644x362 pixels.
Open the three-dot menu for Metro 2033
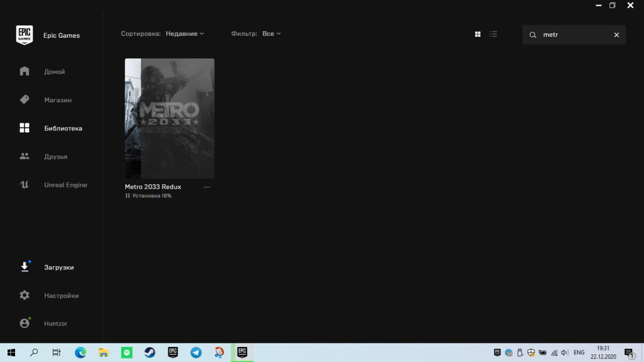click(207, 187)
